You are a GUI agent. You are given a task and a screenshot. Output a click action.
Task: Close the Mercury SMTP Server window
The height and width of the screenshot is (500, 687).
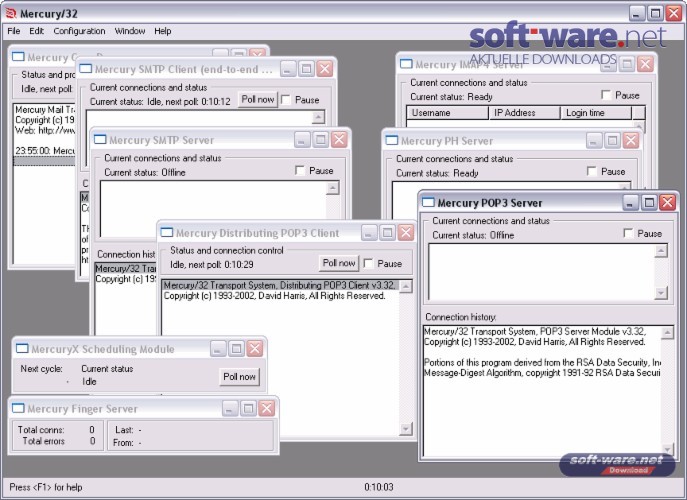pyautogui.click(x=339, y=140)
